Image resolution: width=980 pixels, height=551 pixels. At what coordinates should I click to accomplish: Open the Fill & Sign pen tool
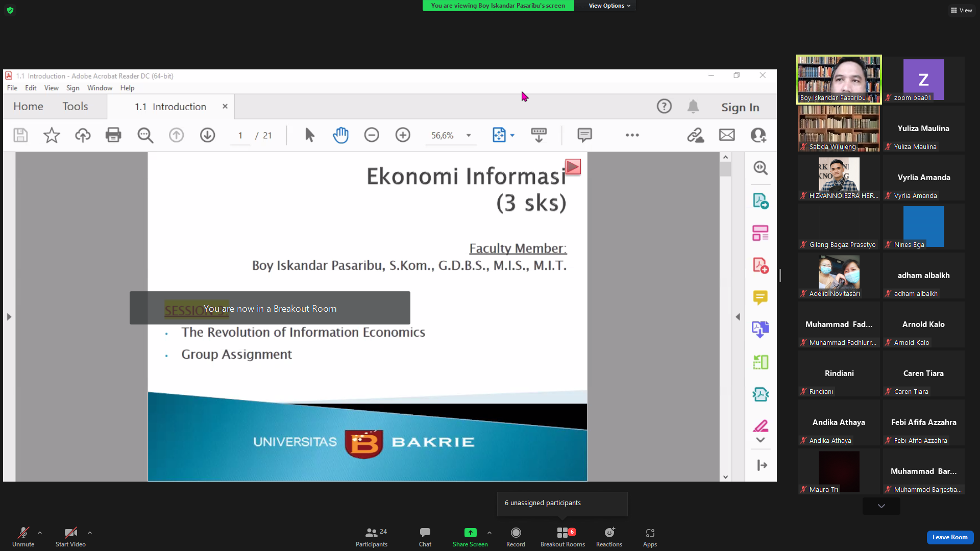[x=761, y=425]
